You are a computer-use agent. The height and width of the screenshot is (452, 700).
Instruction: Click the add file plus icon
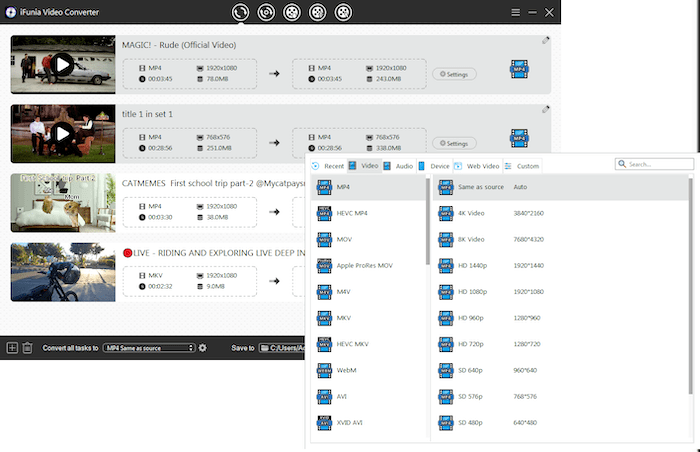12,348
